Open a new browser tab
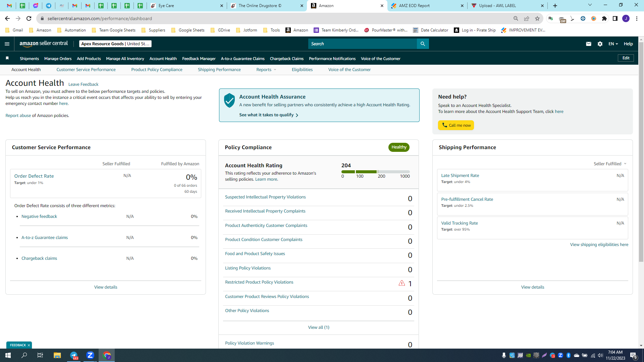The image size is (644, 362). 555,6
